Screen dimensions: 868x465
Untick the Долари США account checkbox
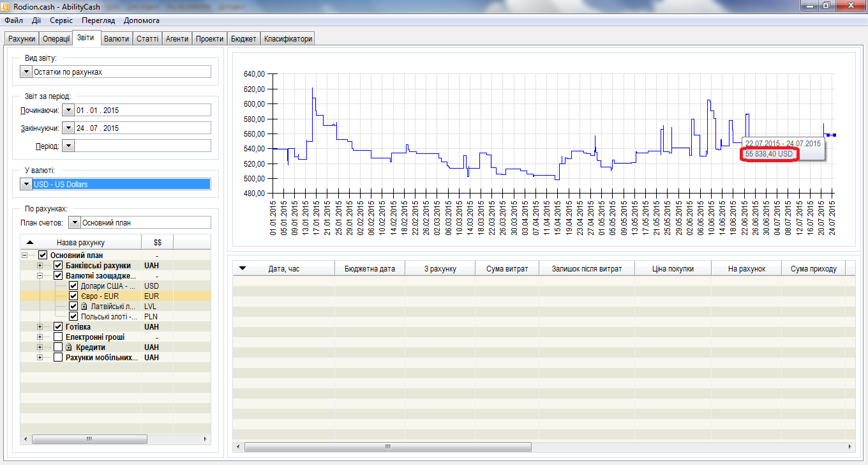73,286
